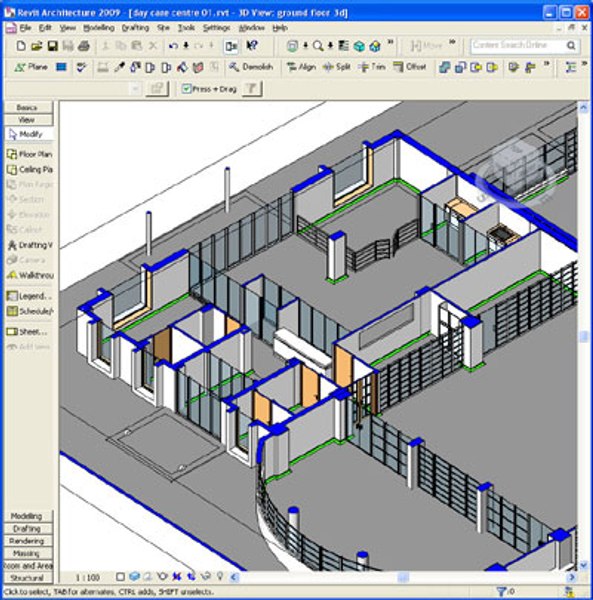Start the Walkthrough command
Image resolution: width=593 pixels, height=600 pixels.
pos(30,275)
